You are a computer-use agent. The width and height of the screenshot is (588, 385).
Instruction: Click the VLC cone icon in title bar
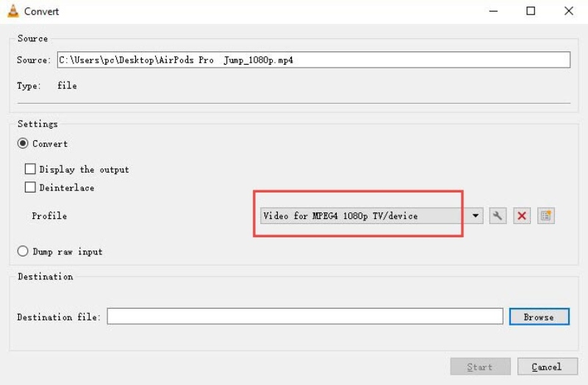(x=12, y=11)
